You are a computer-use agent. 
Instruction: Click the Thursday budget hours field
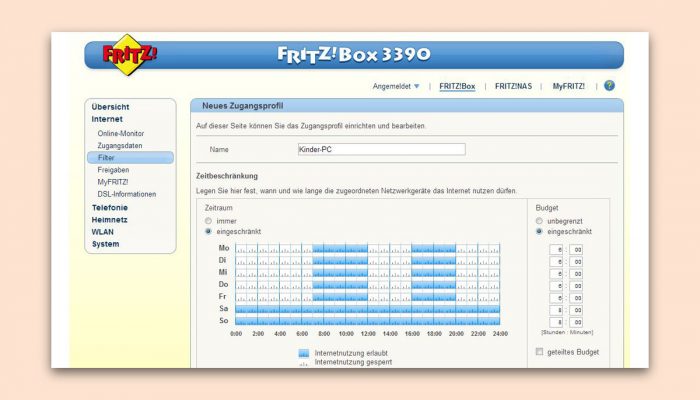[556, 286]
